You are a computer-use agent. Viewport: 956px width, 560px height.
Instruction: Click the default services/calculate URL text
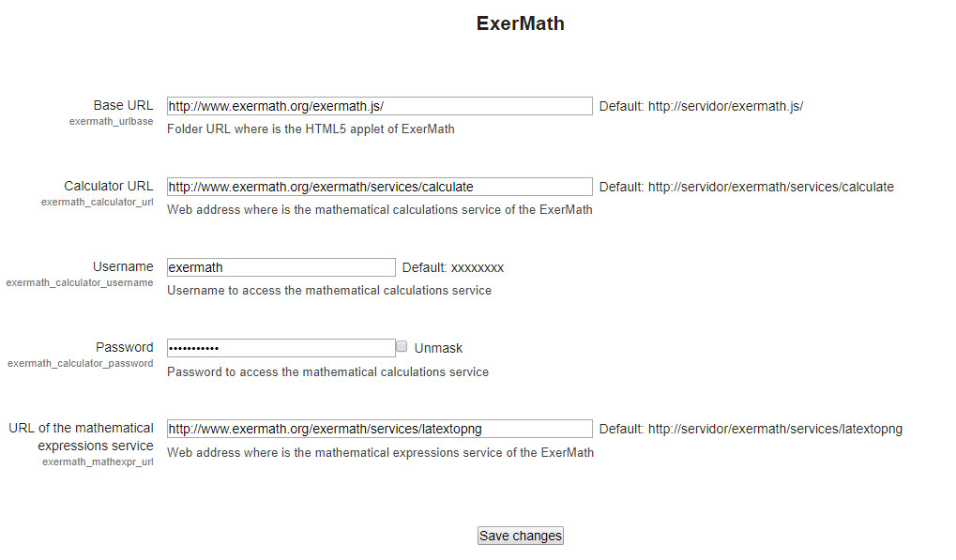(x=770, y=187)
